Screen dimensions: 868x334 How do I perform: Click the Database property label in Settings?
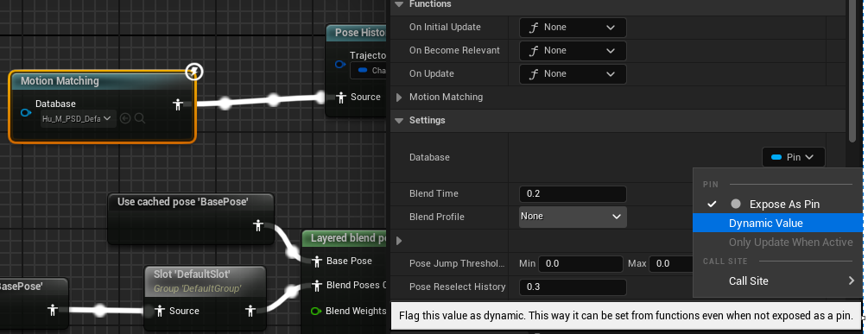click(429, 157)
